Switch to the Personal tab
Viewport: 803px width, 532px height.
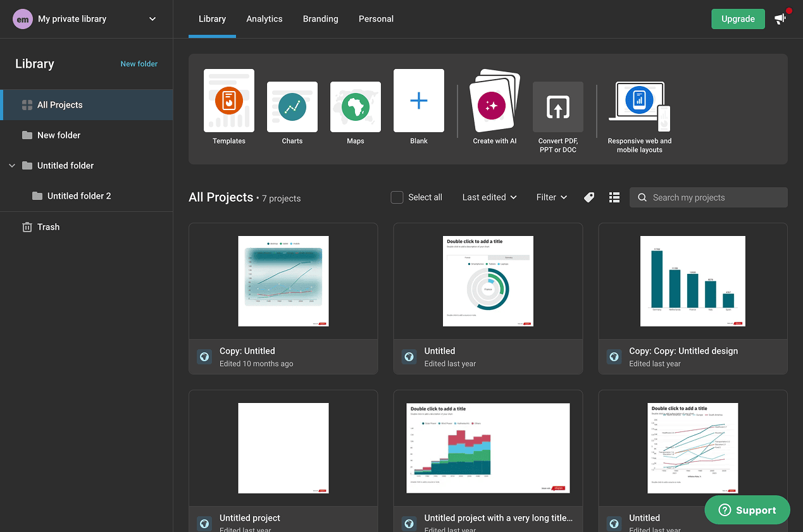pyautogui.click(x=376, y=19)
